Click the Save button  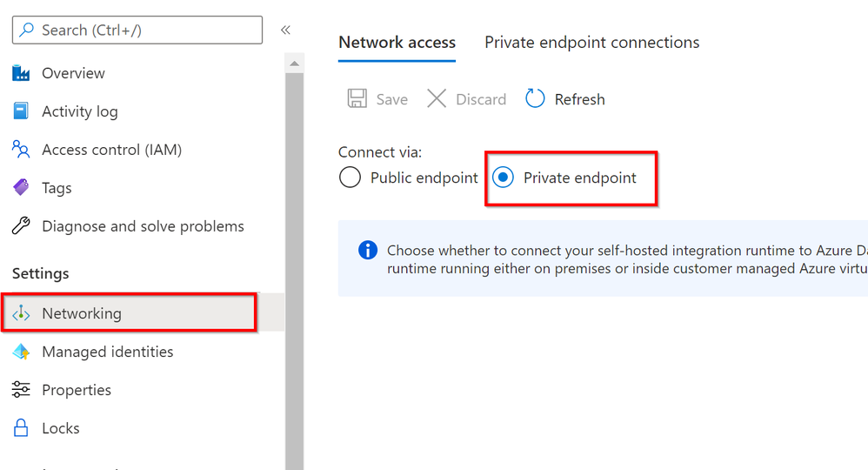(x=377, y=99)
